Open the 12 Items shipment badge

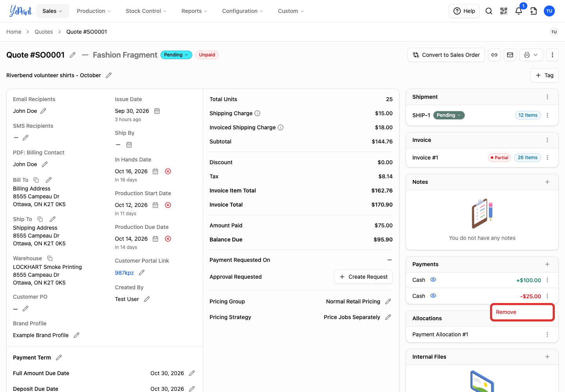click(528, 115)
